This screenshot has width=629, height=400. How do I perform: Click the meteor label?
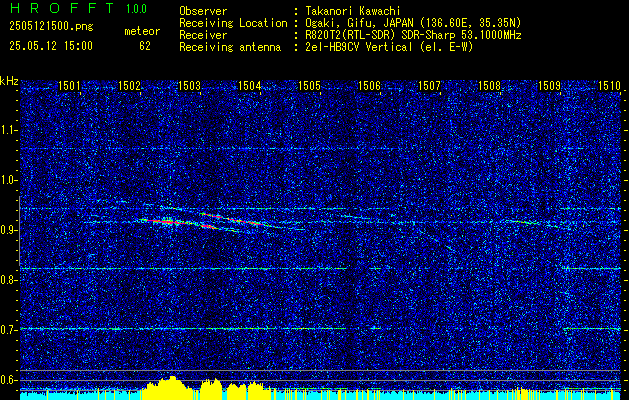coord(142,31)
